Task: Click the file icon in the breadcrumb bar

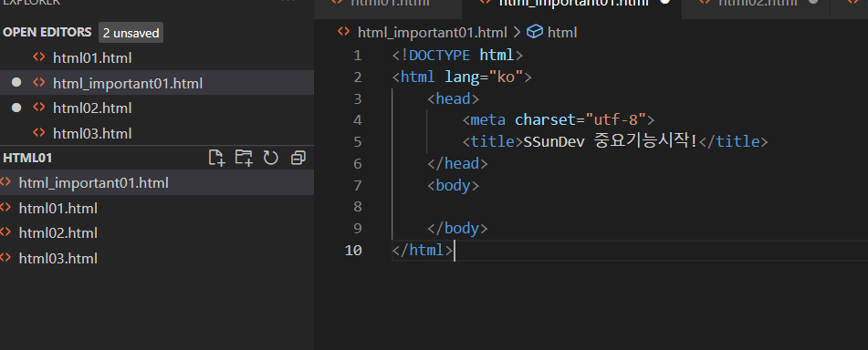Action: click(344, 32)
